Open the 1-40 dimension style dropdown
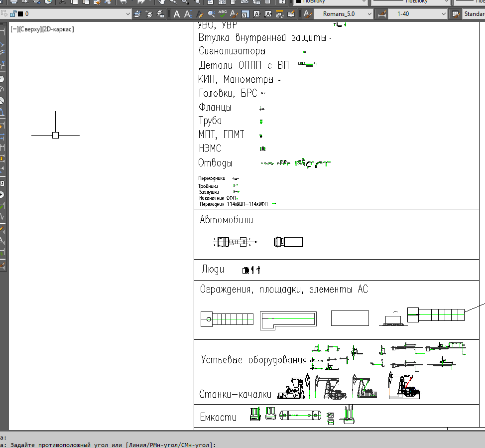 418,14
